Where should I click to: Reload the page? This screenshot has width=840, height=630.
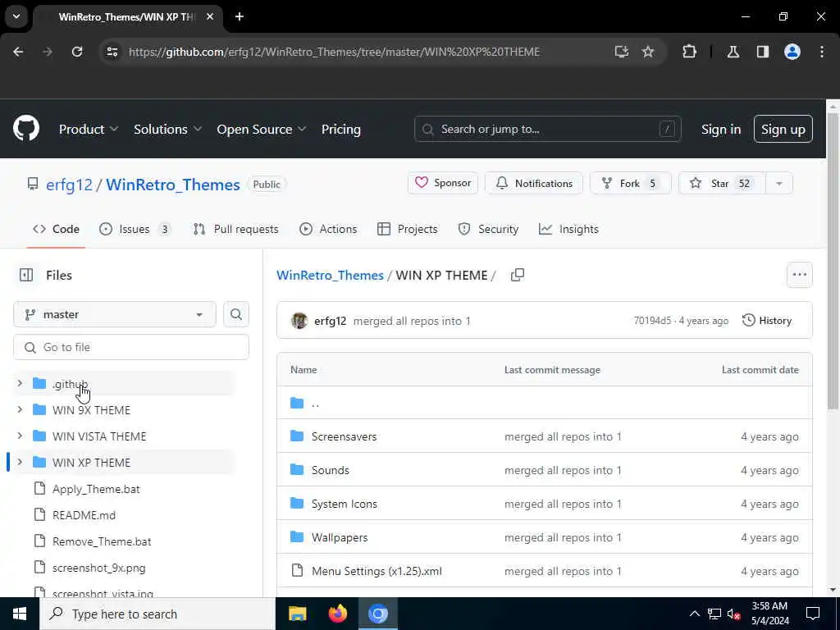(77, 52)
